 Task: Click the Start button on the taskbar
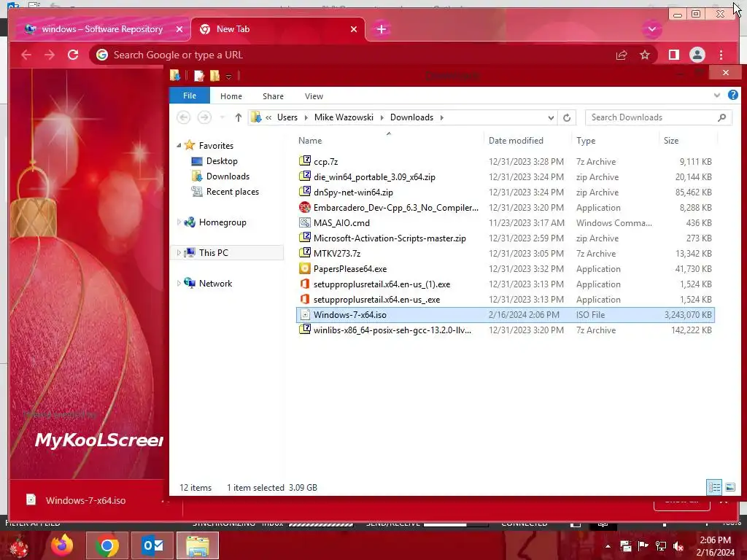[18, 546]
